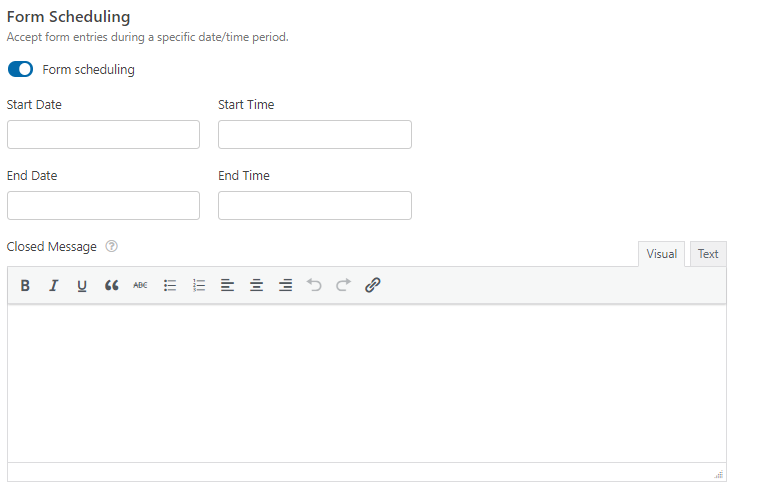Create a numbered list
The width and height of the screenshot is (765, 496).
[199, 285]
